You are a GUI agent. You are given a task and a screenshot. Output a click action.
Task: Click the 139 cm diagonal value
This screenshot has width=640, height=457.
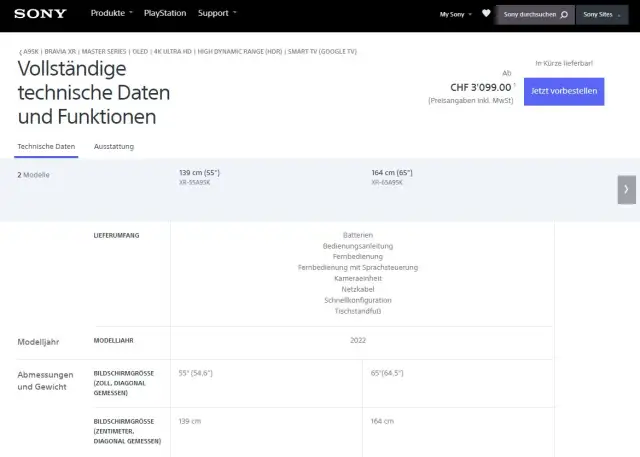(190, 421)
